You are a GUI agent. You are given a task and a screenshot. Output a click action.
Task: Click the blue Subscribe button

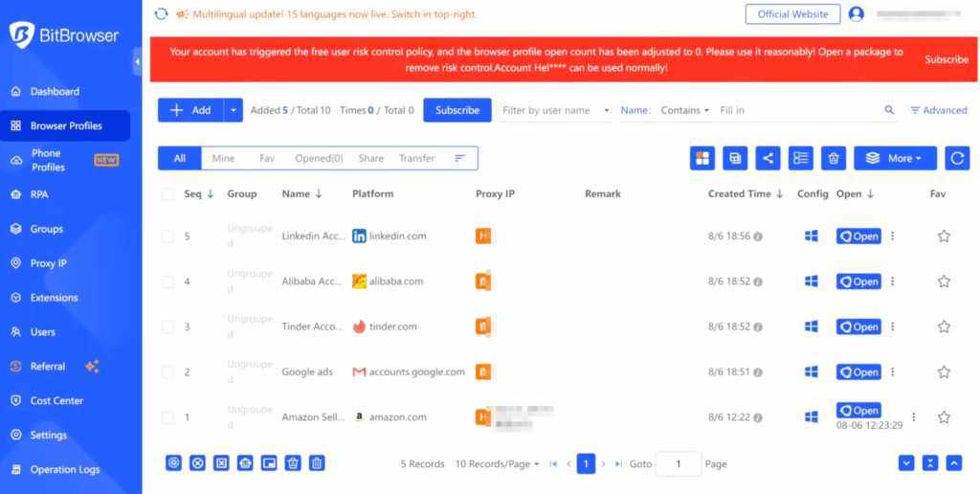457,110
